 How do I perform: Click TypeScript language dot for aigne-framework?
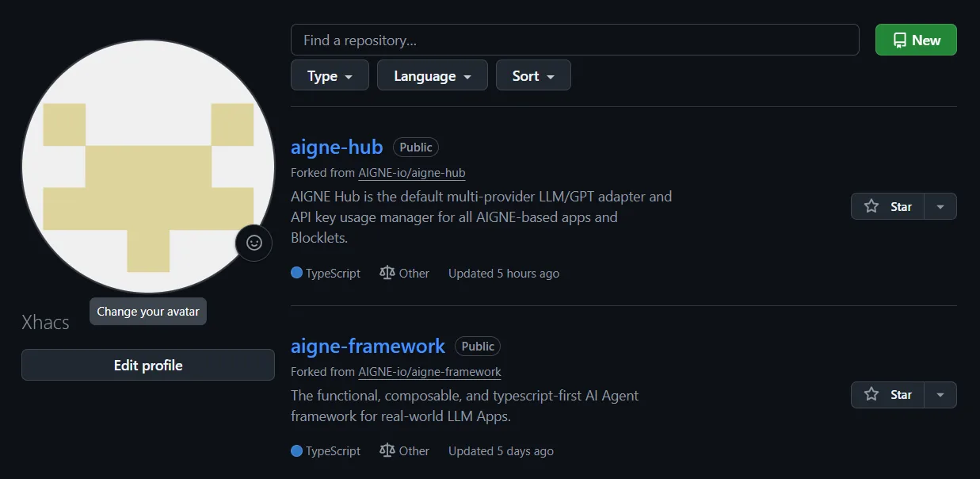(x=296, y=450)
